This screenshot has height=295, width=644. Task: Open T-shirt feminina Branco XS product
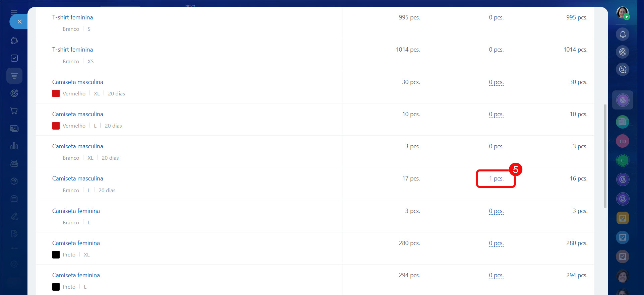click(73, 50)
